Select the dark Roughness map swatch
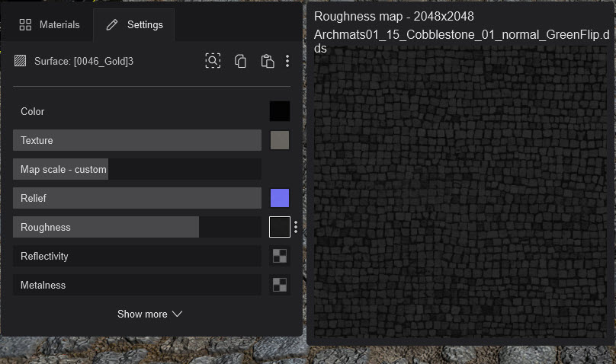Image resolution: width=616 pixels, height=364 pixels. [x=280, y=227]
